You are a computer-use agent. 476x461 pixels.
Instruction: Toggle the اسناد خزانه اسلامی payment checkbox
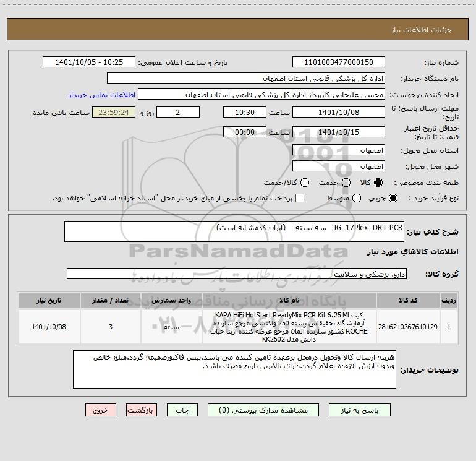click(x=300, y=198)
